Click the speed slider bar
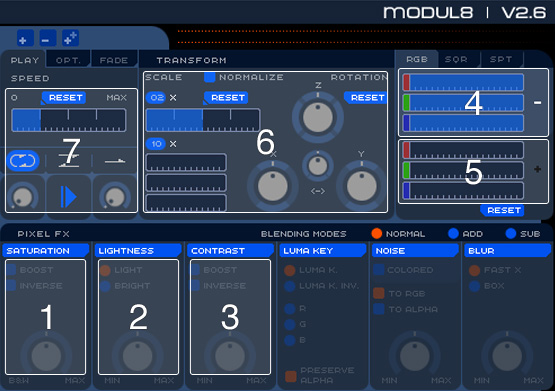The image size is (555, 392). point(69,120)
